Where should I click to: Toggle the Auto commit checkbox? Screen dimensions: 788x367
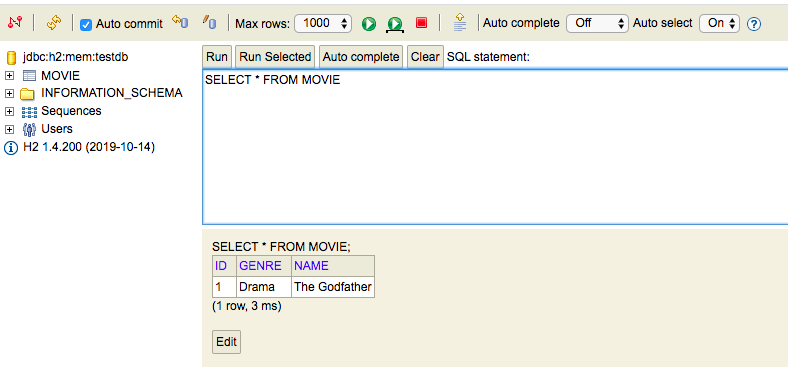pos(86,25)
